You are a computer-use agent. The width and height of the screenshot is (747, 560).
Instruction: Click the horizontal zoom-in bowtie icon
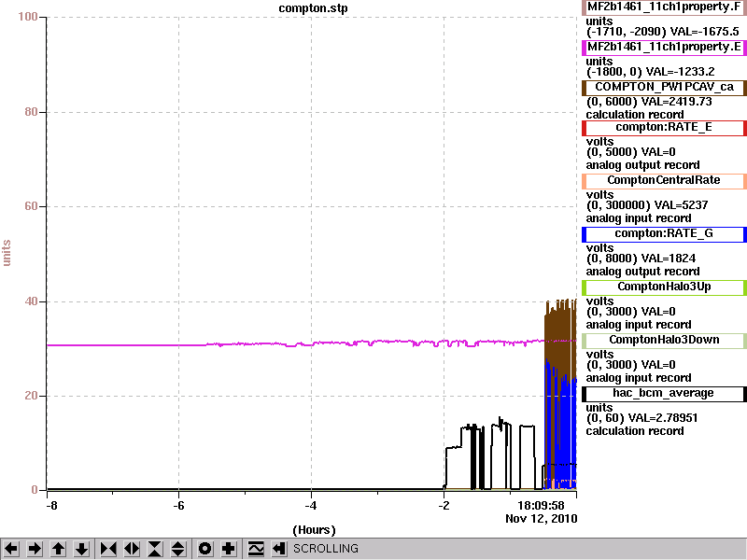click(108, 549)
